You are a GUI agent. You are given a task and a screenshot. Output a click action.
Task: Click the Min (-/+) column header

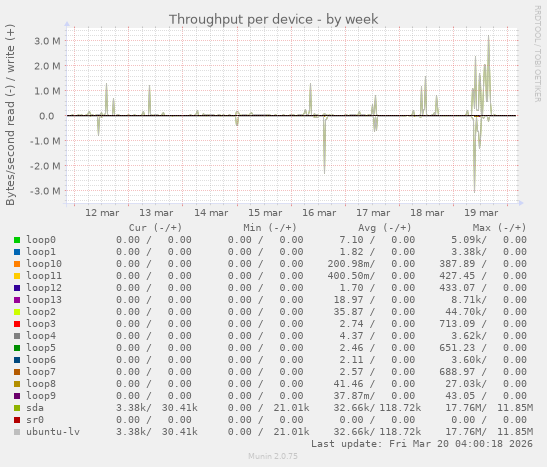pyautogui.click(x=270, y=228)
